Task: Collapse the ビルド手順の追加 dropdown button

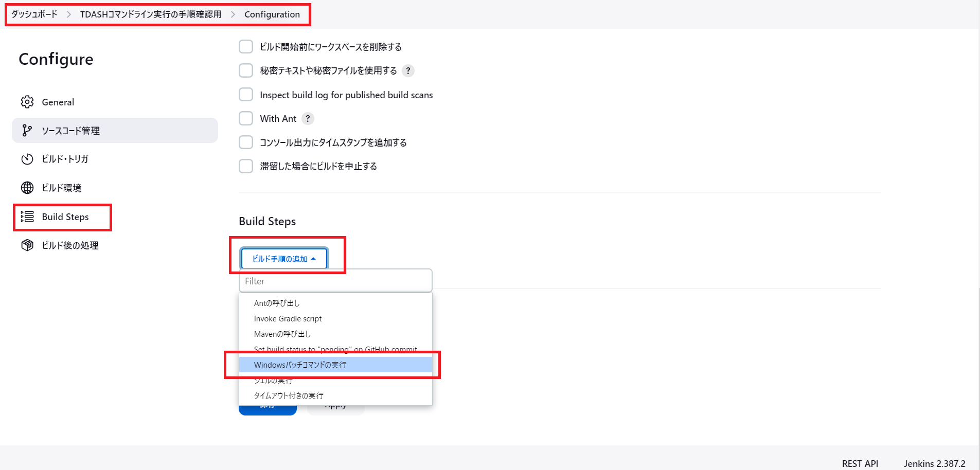Action: [x=283, y=259]
